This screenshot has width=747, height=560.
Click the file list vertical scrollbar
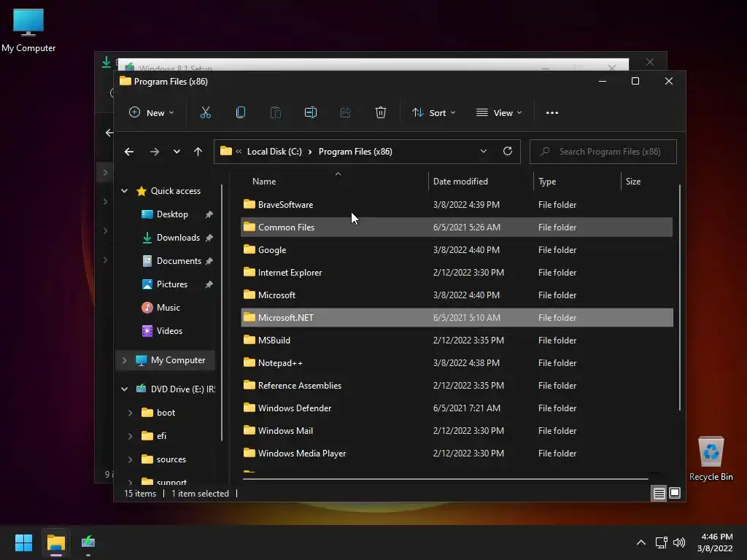point(679,297)
